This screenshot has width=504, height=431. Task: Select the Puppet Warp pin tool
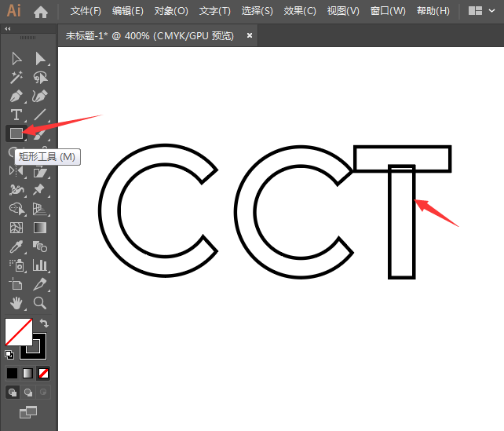click(x=39, y=190)
